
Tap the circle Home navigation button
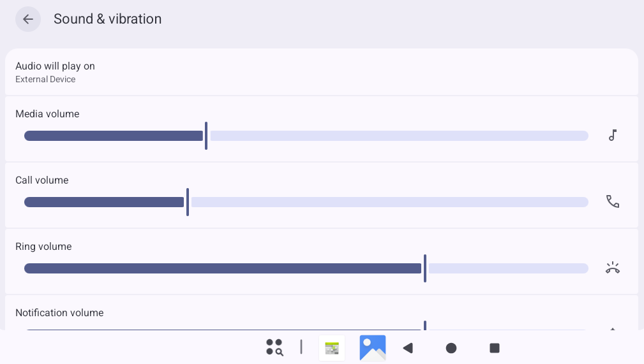click(x=451, y=348)
